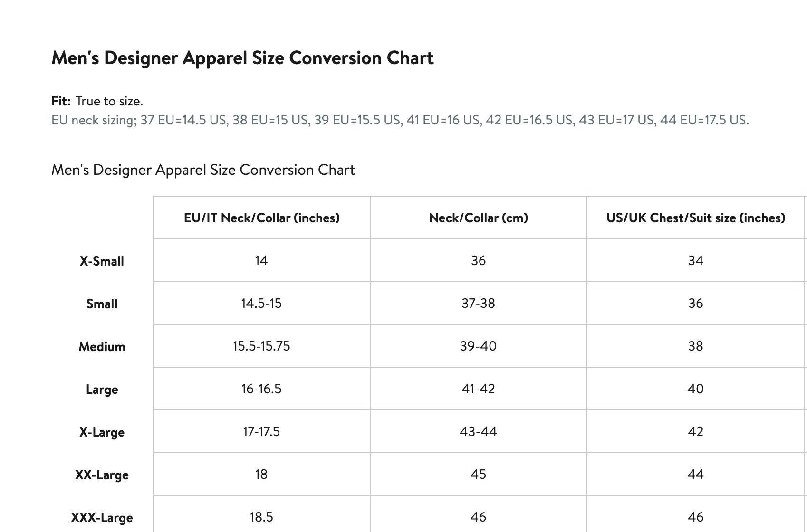Click the 18.5 neck inches cell
This screenshot has width=807, height=532.
click(x=261, y=517)
